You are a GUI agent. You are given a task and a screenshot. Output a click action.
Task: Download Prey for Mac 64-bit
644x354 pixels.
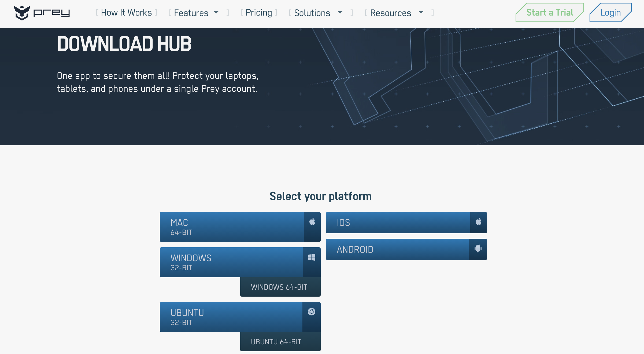240,227
